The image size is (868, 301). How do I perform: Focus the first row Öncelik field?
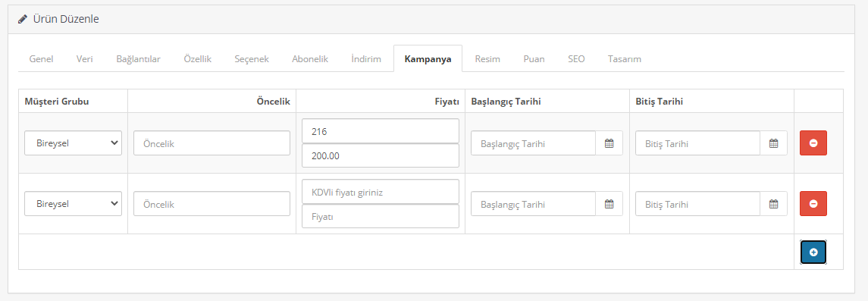pos(212,143)
